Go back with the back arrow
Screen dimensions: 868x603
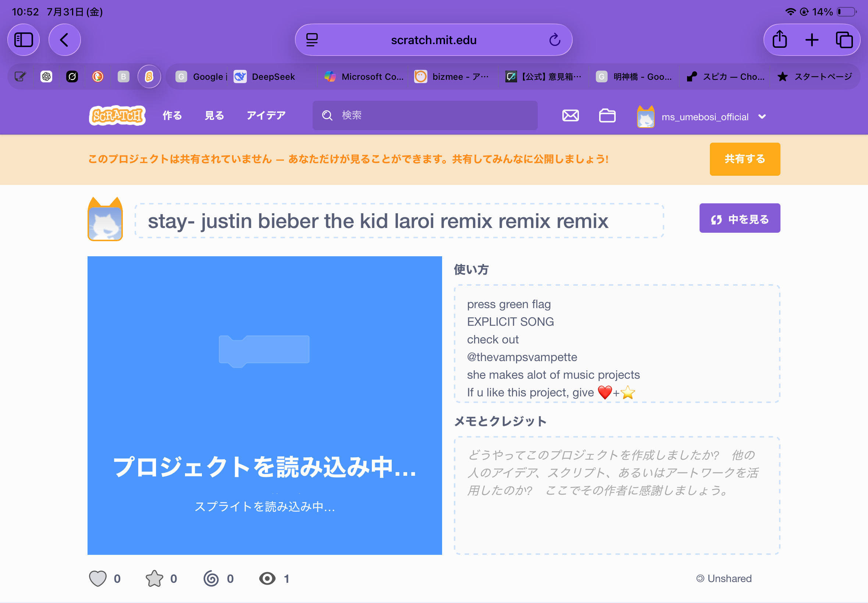pos(65,40)
